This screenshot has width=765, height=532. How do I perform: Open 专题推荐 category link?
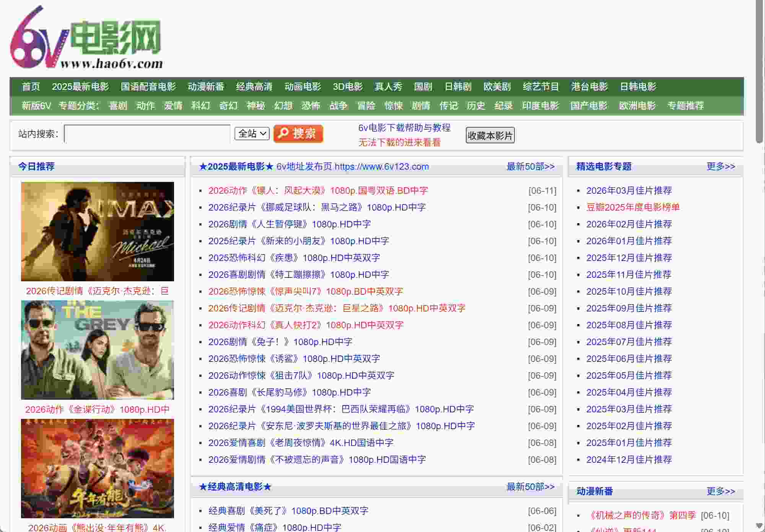point(685,105)
